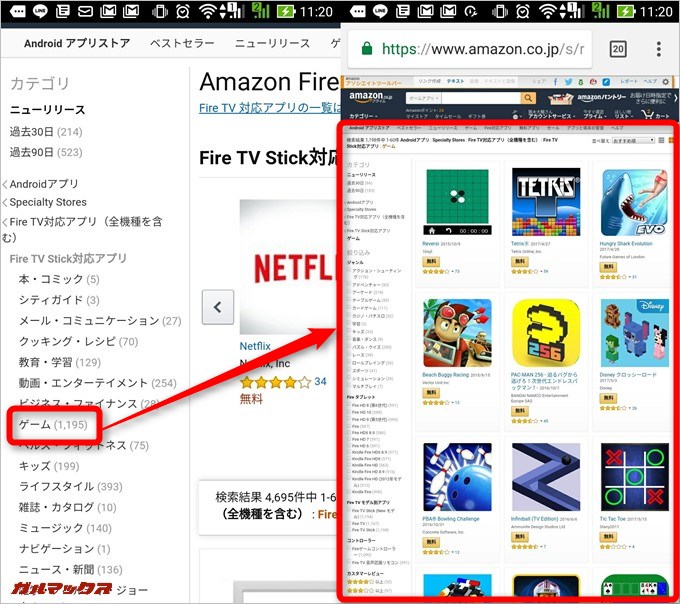This screenshot has height=604, width=680.
Task: Open the PAC-MAN 256 yellow app icon
Action: coord(546,333)
